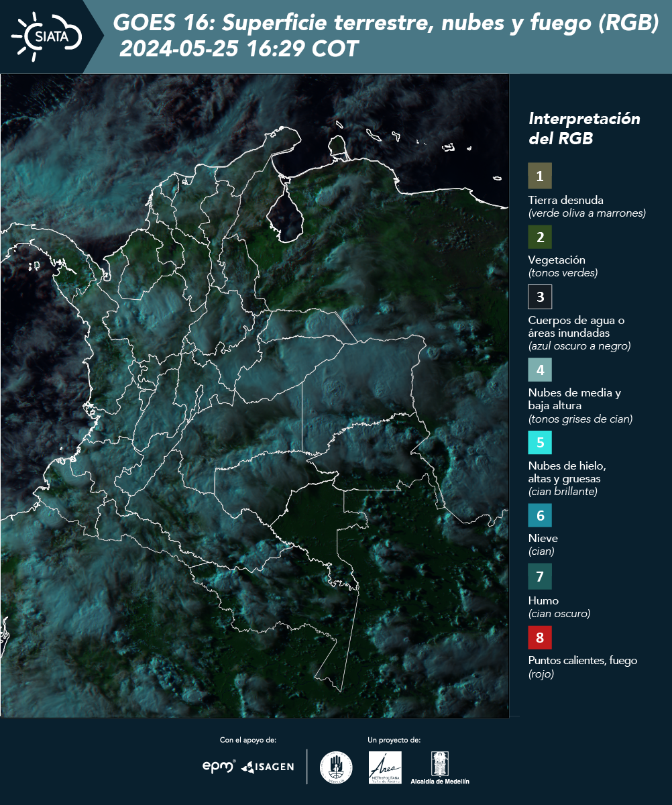Click the round Medellín seal logo
Screen dimensions: 672x805
click(x=336, y=767)
